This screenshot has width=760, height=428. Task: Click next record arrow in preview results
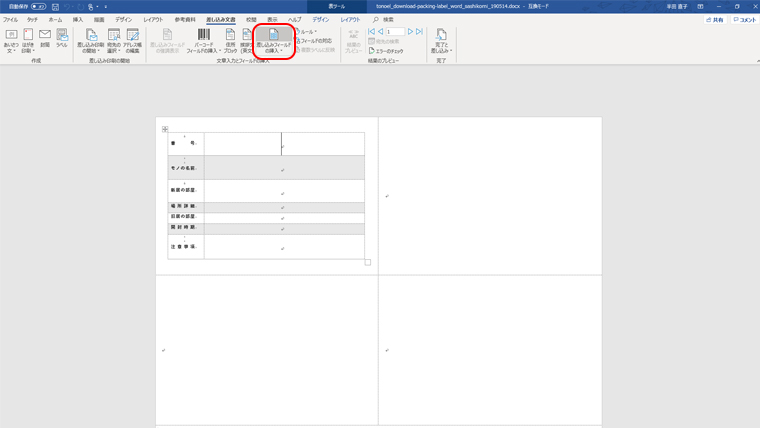[x=410, y=31]
